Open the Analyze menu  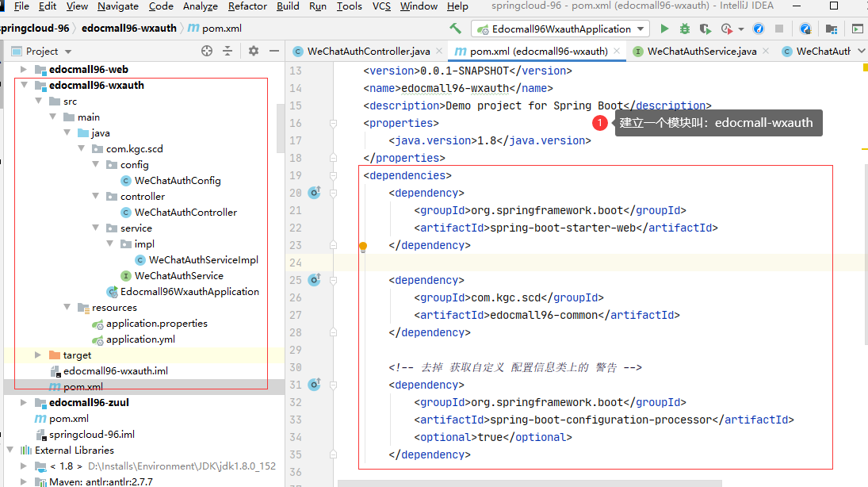point(201,6)
